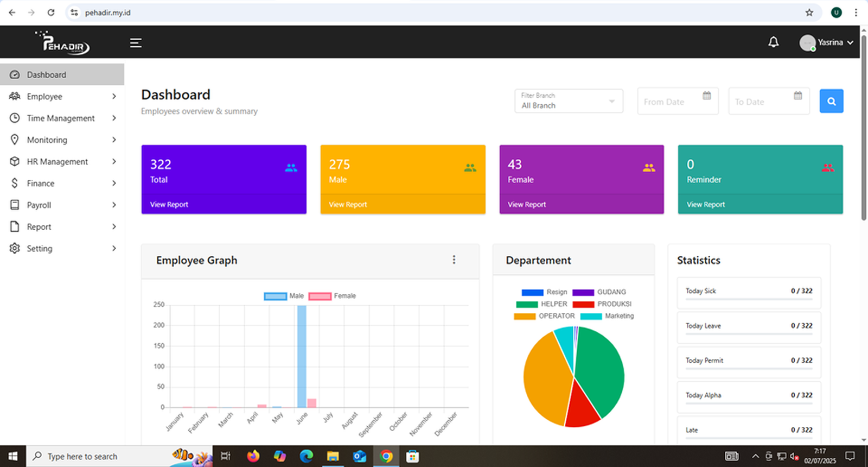868x467 pixels.
Task: Open the Filter Branch dropdown
Action: [x=569, y=101]
